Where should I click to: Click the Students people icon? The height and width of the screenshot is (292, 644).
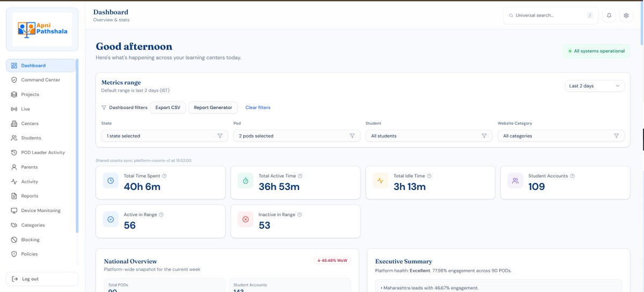point(14,138)
